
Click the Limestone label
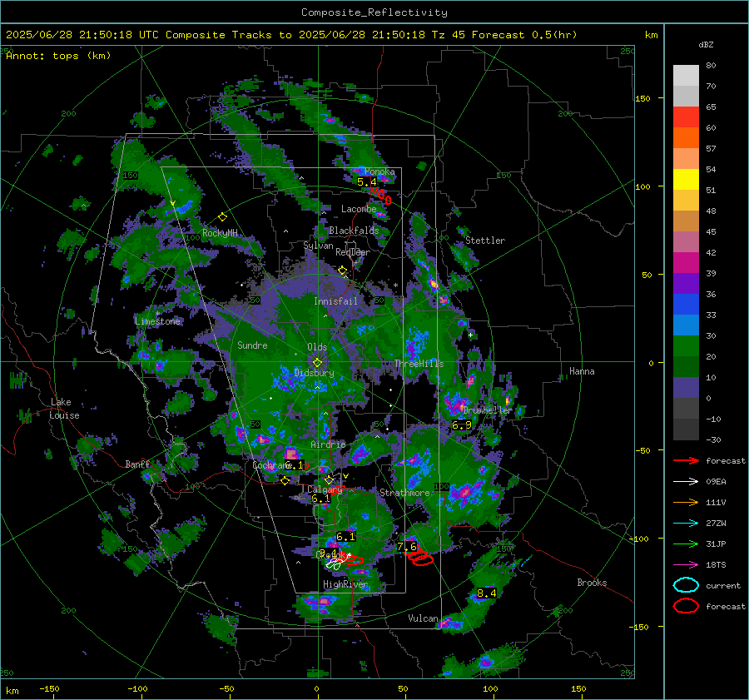157,321
